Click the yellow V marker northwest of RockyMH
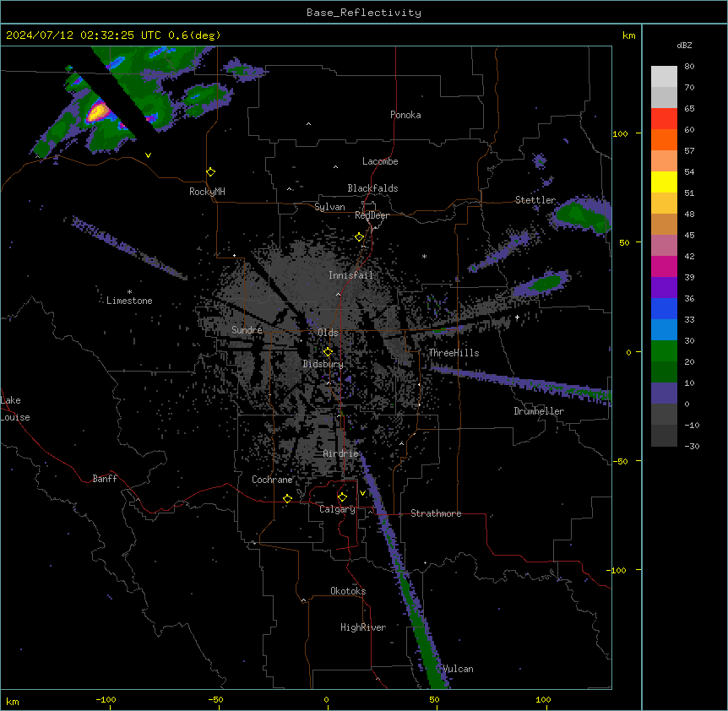 pyautogui.click(x=148, y=155)
